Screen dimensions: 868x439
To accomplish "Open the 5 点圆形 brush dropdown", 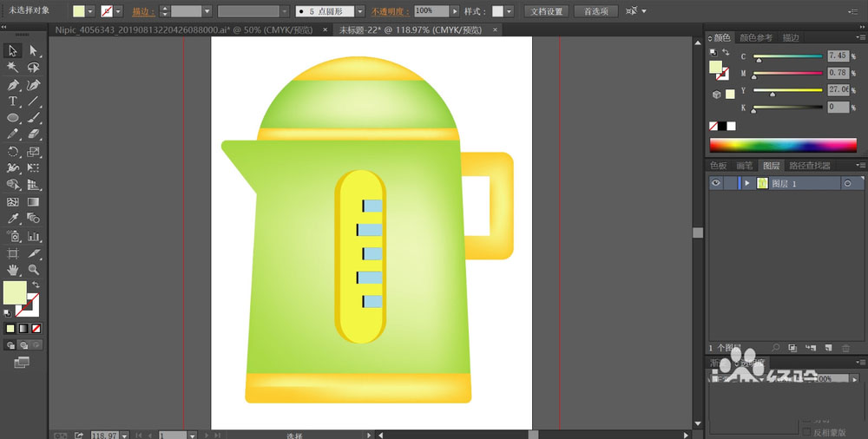I will pyautogui.click(x=360, y=11).
